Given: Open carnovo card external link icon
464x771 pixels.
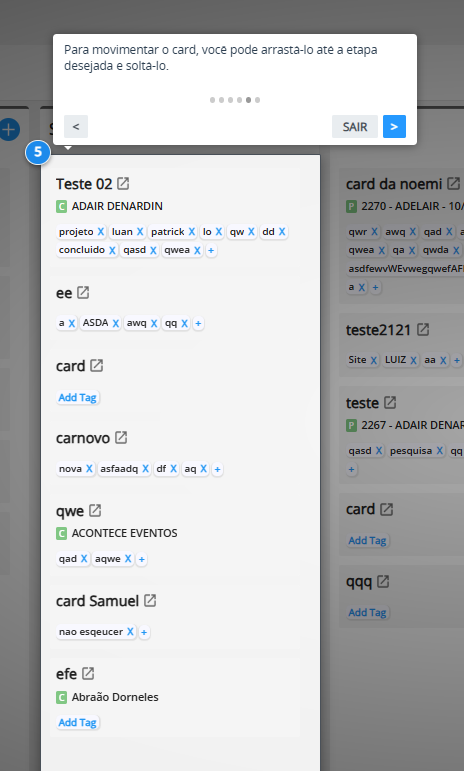Looking at the screenshot, I should pyautogui.click(x=121, y=437).
